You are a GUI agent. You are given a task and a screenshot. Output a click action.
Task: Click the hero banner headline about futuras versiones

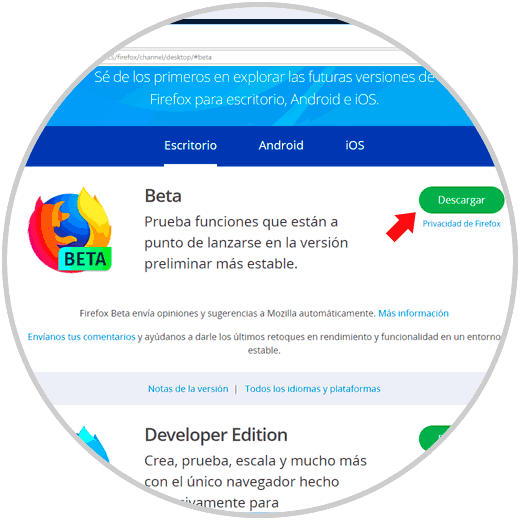click(264, 88)
